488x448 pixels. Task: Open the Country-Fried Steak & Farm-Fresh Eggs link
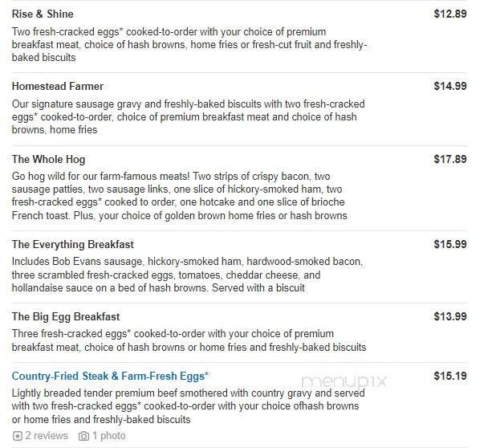pyautogui.click(x=110, y=376)
